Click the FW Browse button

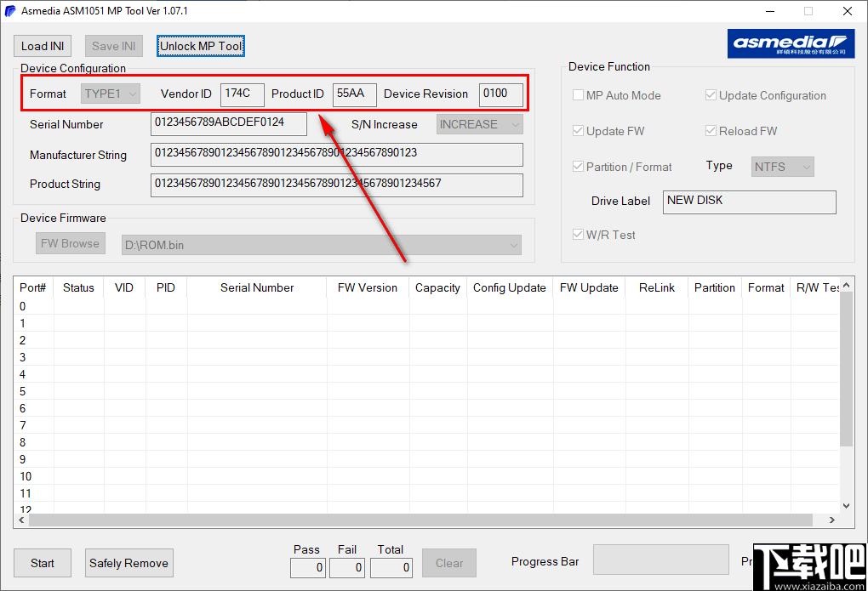[x=70, y=243]
